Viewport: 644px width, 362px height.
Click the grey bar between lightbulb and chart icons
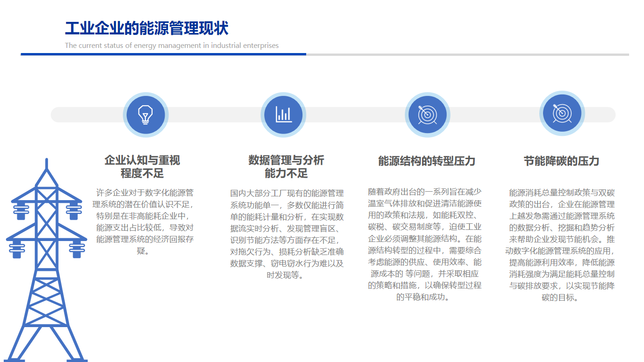click(x=214, y=114)
